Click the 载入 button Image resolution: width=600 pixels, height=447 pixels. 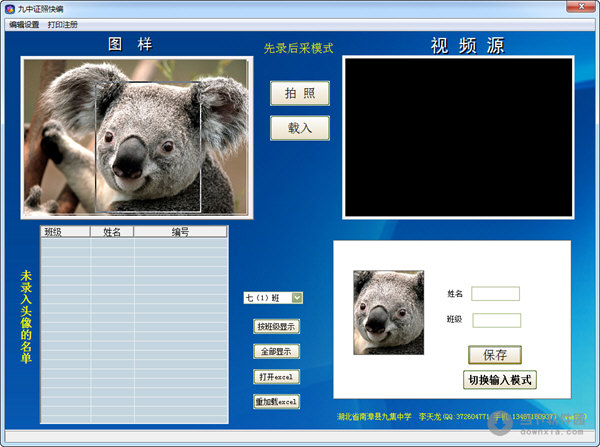[x=300, y=128]
